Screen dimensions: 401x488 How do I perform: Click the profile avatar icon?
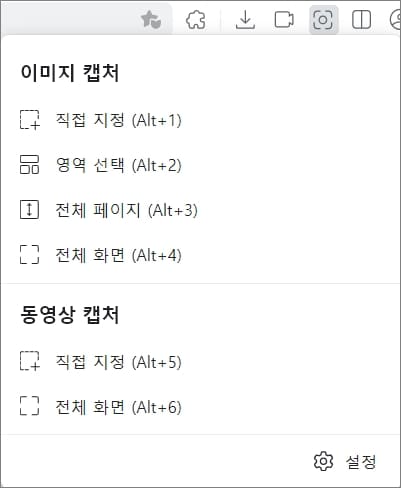(x=396, y=20)
